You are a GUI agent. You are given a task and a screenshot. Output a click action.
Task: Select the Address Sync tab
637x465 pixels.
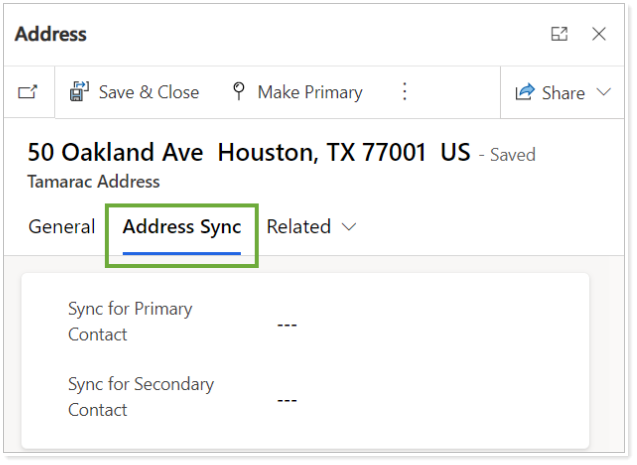pos(182,227)
